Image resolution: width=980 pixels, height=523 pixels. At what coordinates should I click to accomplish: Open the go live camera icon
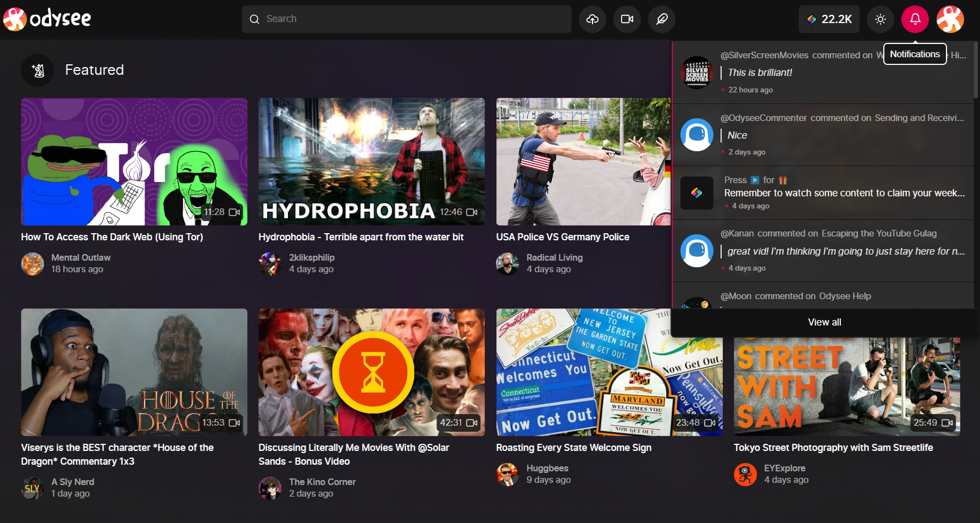[627, 19]
